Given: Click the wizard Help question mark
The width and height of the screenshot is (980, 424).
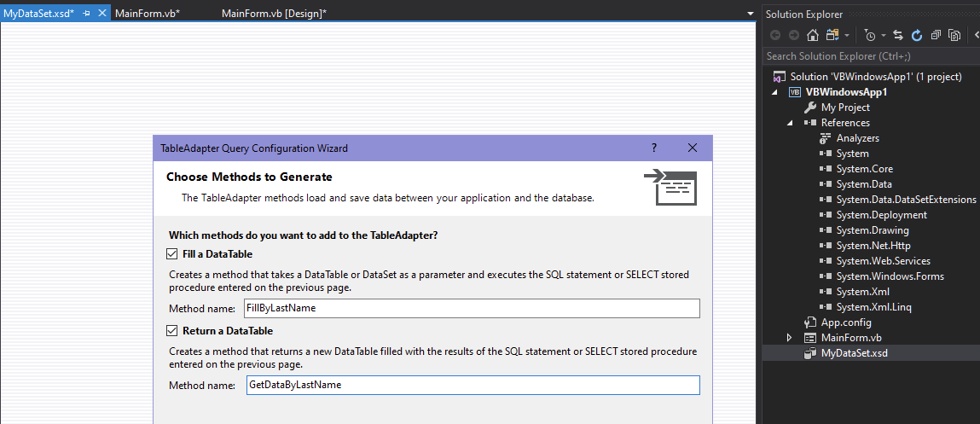Looking at the screenshot, I should pyautogui.click(x=654, y=148).
